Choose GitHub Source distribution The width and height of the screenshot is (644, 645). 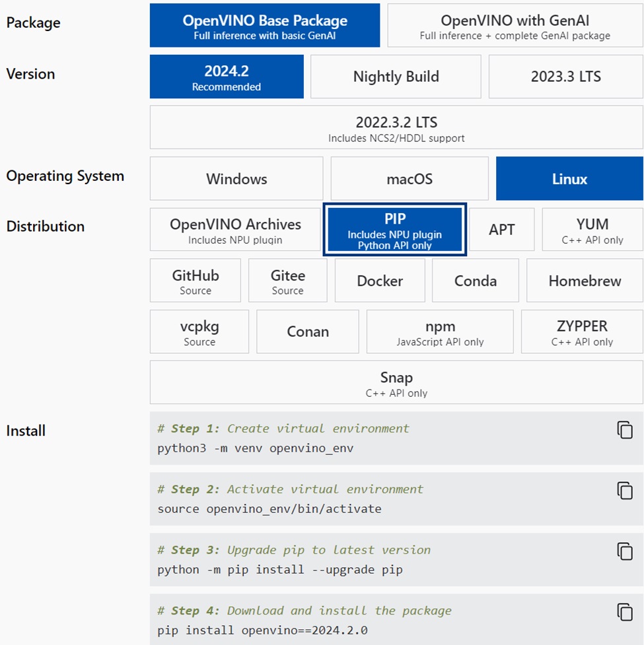[x=195, y=281]
